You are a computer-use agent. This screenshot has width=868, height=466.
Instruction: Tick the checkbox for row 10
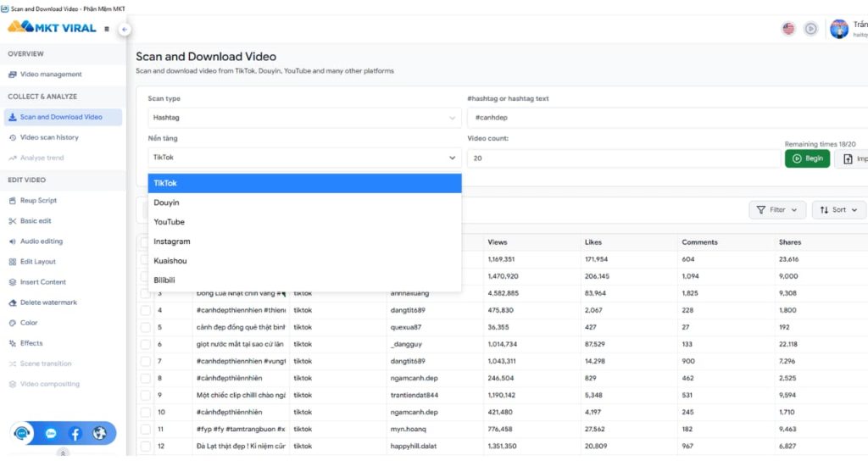[x=145, y=413]
